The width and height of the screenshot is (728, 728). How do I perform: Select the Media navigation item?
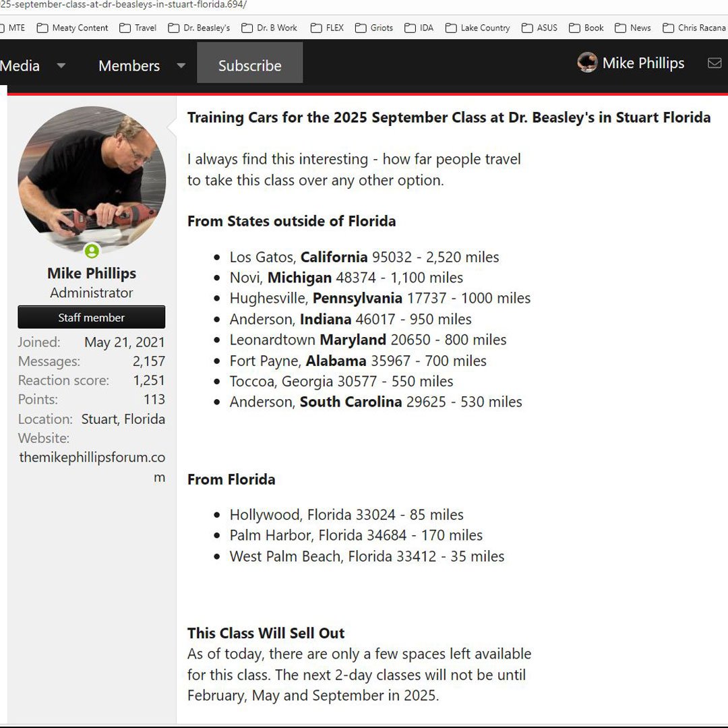click(20, 66)
